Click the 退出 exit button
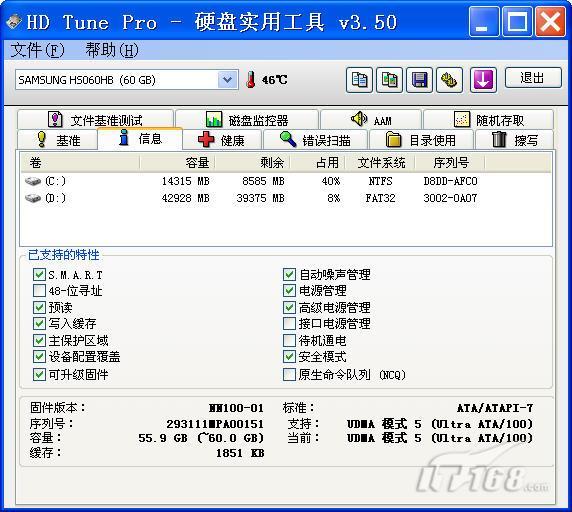572x512 pixels. [533, 78]
